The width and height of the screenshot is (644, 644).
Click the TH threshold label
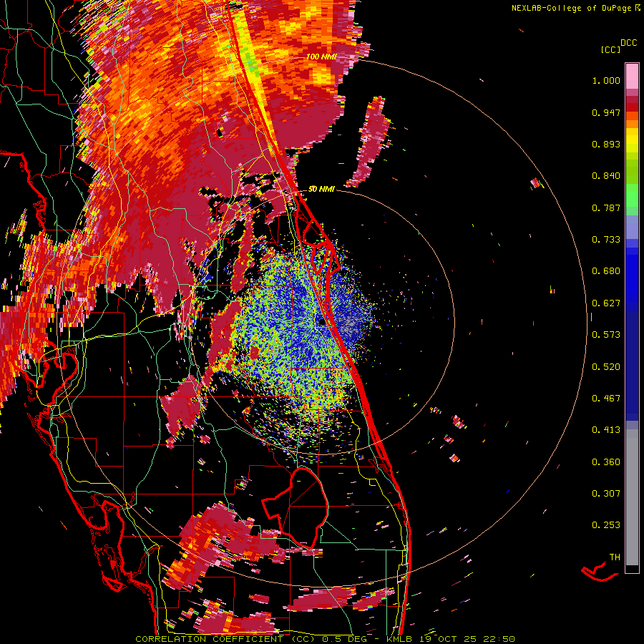[615, 557]
